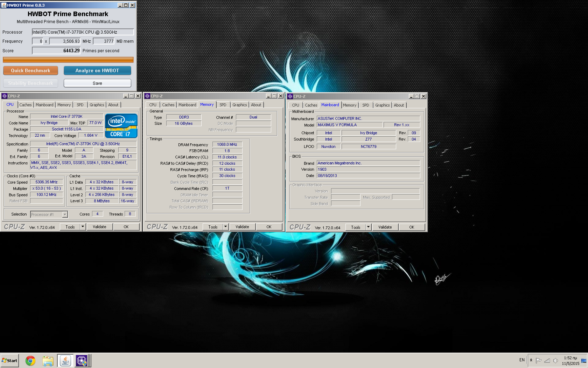Click the Memory CPU-Z window title icon
Image resolution: width=588 pixels, height=368 pixels.
[147, 96]
